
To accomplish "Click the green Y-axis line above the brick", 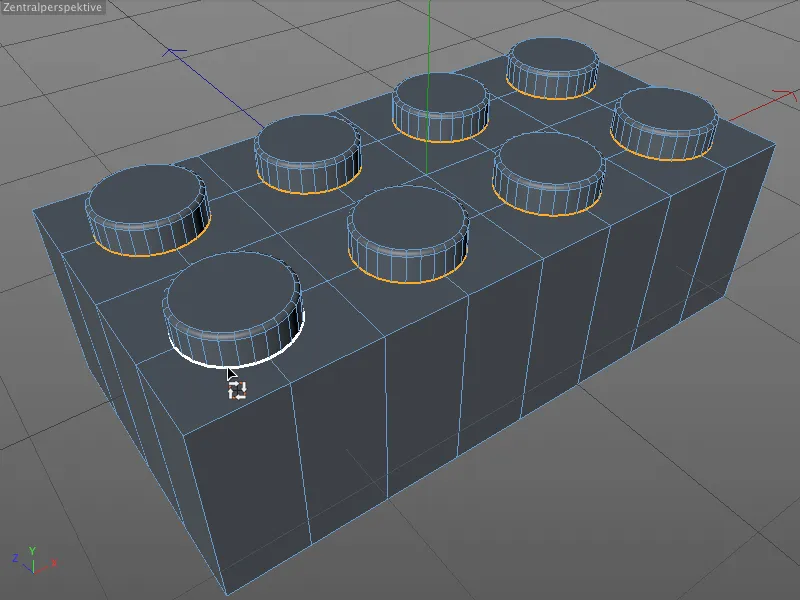I will pyautogui.click(x=429, y=38).
